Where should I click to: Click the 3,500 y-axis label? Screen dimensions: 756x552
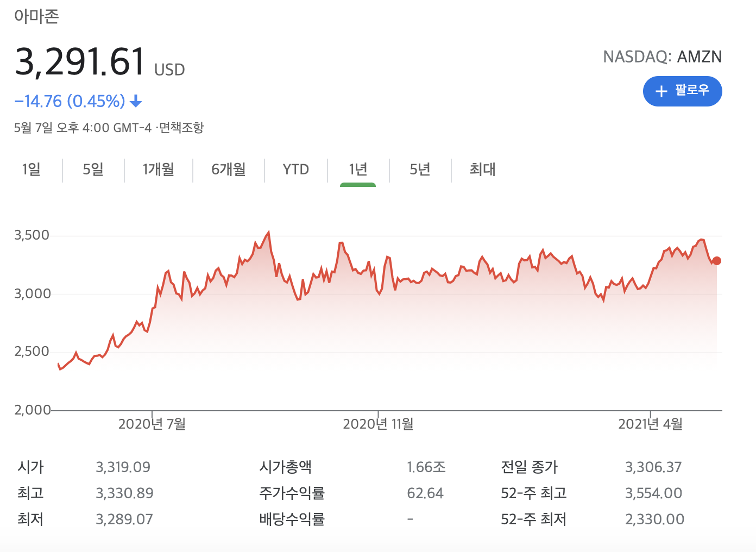pyautogui.click(x=31, y=235)
